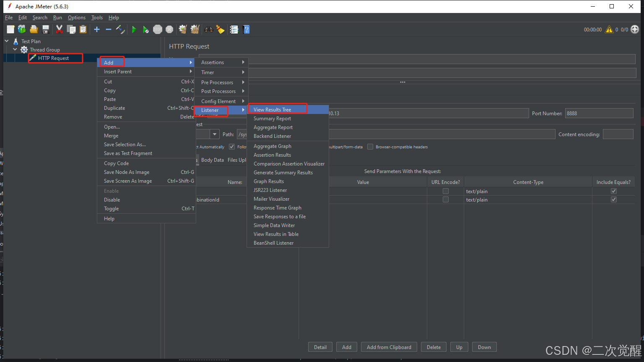Expand the Insert Parent submenu
This screenshot has height=362, width=644.
coord(146,72)
